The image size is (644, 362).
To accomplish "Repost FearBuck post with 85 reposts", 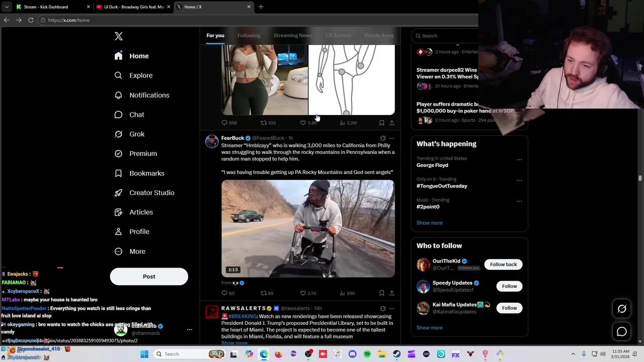I will coord(267,293).
